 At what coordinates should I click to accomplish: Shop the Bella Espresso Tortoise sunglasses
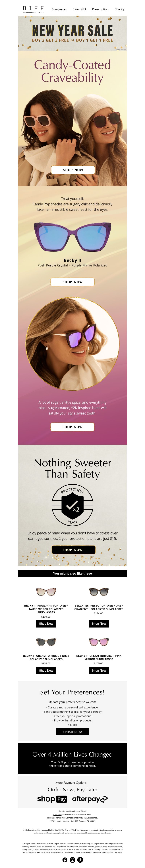pyautogui.click(x=99, y=623)
